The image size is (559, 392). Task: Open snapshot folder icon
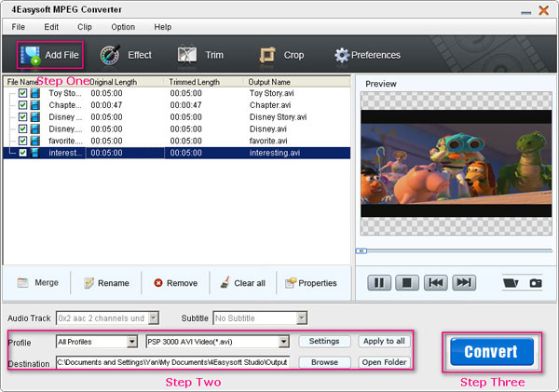pos(511,283)
